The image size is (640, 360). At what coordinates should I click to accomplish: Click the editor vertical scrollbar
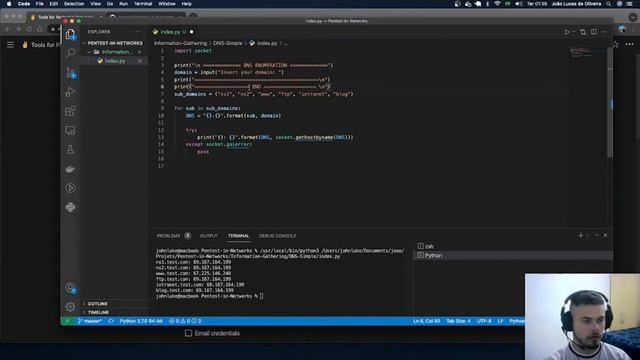click(x=610, y=102)
